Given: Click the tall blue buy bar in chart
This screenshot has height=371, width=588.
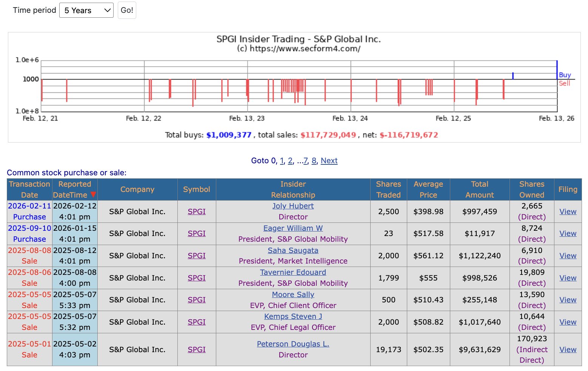Looking at the screenshot, I should click(x=557, y=70).
